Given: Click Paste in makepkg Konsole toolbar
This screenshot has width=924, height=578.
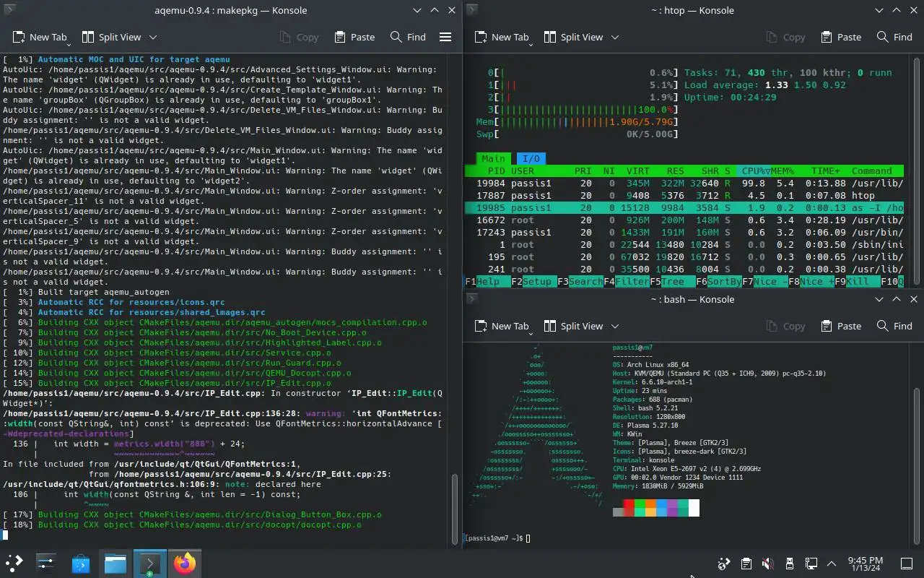Looking at the screenshot, I should pos(354,37).
